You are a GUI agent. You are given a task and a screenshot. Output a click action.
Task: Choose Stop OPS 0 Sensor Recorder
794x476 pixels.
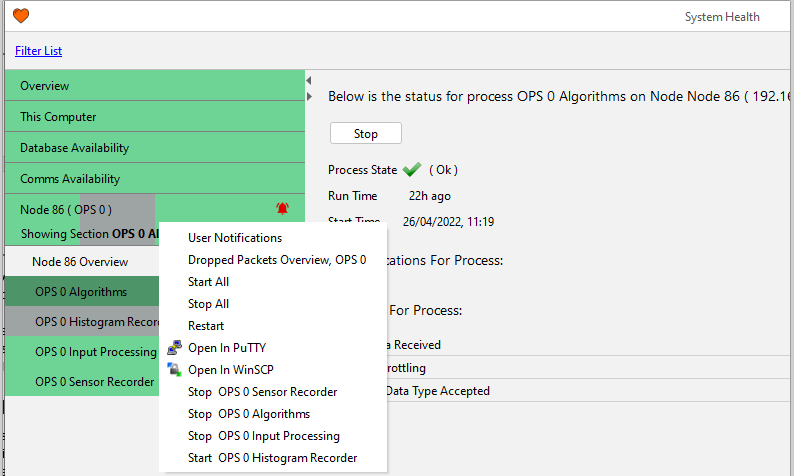pyautogui.click(x=262, y=392)
